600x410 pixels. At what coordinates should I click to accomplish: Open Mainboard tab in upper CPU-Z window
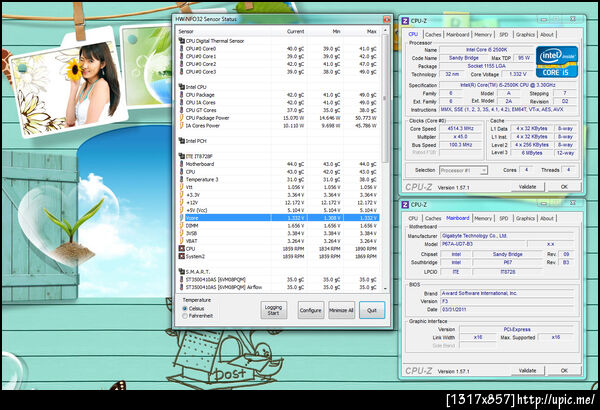[x=458, y=34]
